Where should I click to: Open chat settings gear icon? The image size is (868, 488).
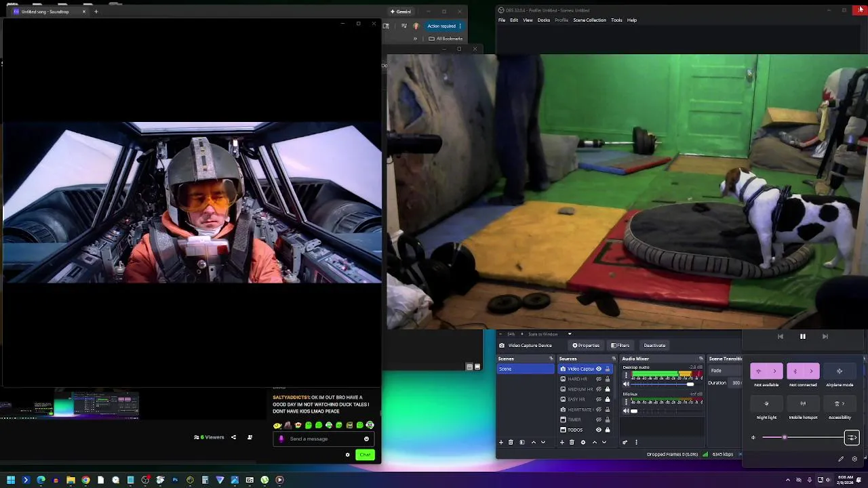click(x=347, y=455)
